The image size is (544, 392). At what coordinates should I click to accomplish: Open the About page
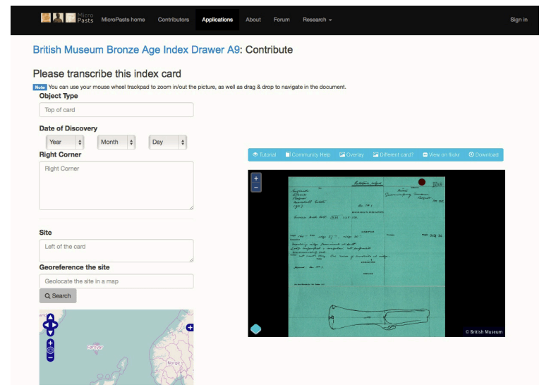tap(253, 20)
